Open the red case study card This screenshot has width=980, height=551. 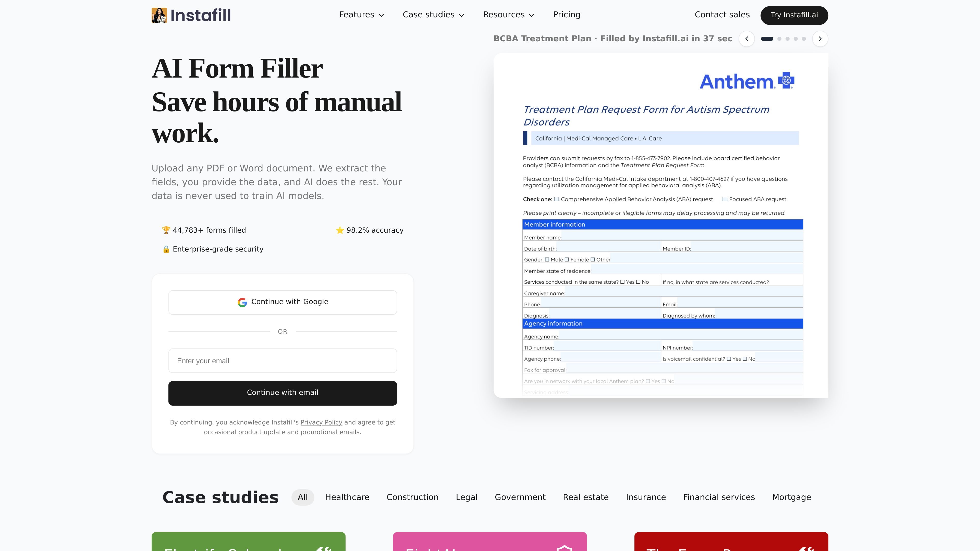731,542
